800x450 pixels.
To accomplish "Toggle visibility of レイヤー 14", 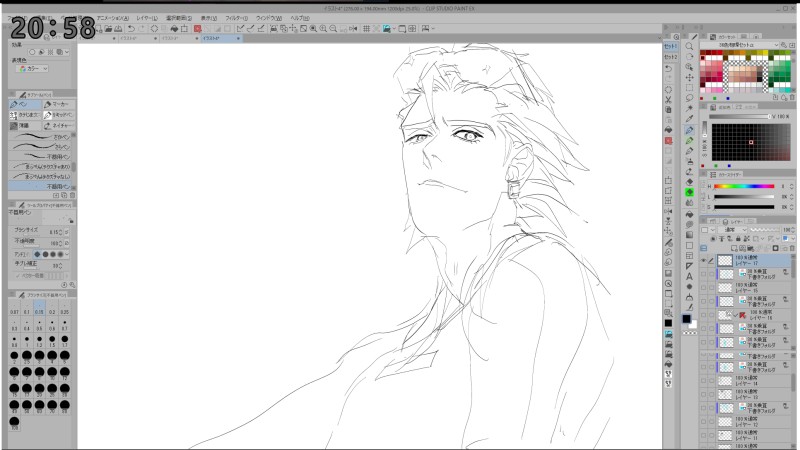I will pos(704,382).
